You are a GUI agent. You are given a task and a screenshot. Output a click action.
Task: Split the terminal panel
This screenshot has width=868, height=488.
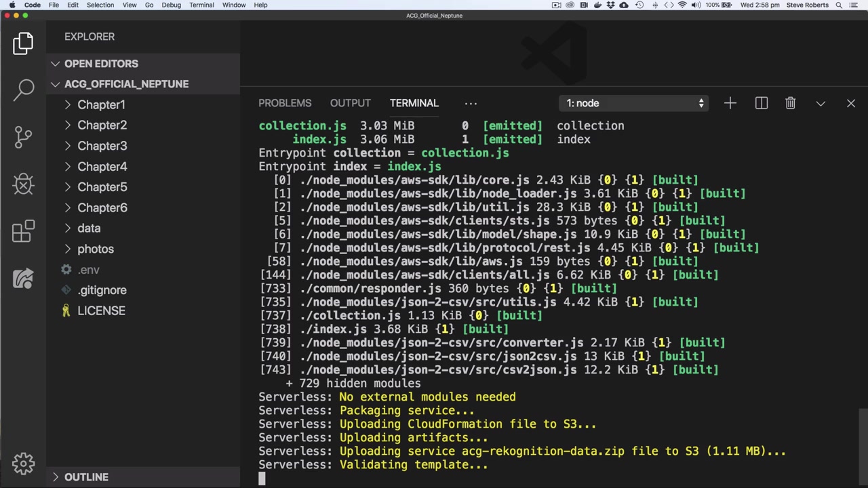(x=761, y=103)
